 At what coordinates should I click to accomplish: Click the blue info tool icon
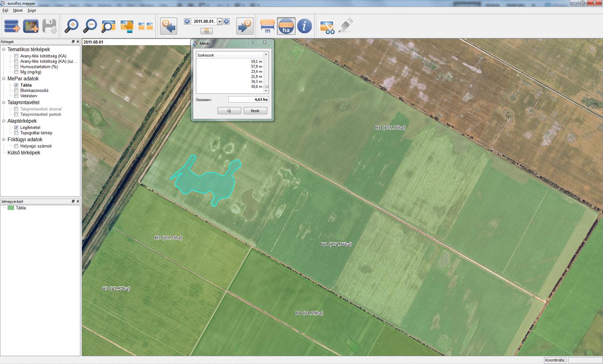[305, 26]
